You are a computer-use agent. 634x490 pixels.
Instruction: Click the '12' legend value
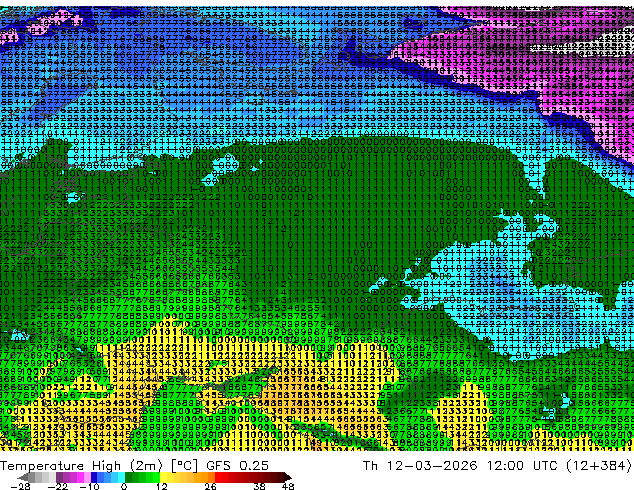coord(162,486)
